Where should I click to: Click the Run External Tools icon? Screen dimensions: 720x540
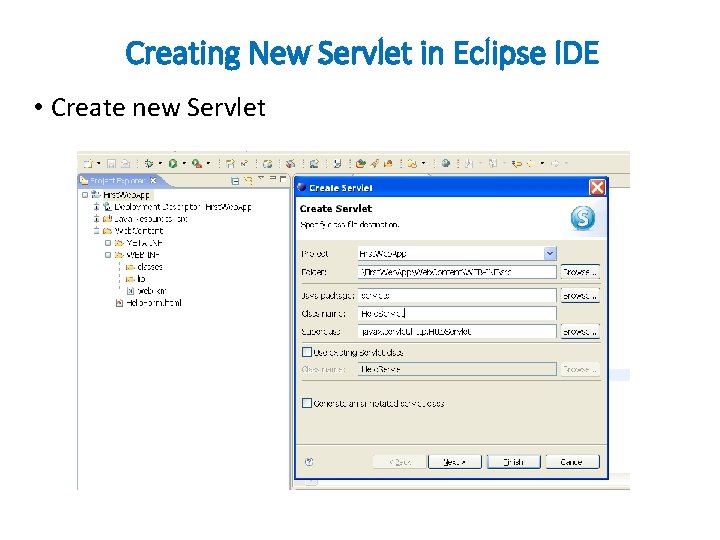click(197, 163)
